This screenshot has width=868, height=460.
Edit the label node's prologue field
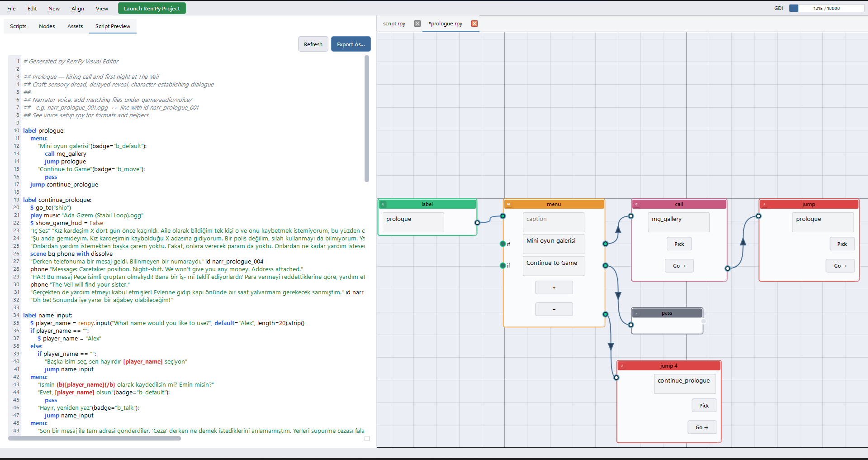point(413,222)
